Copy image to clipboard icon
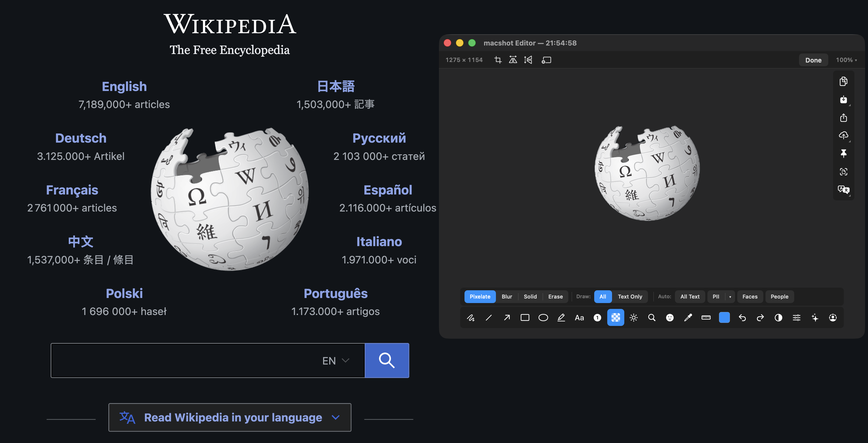The image size is (868, 443). [843, 81]
